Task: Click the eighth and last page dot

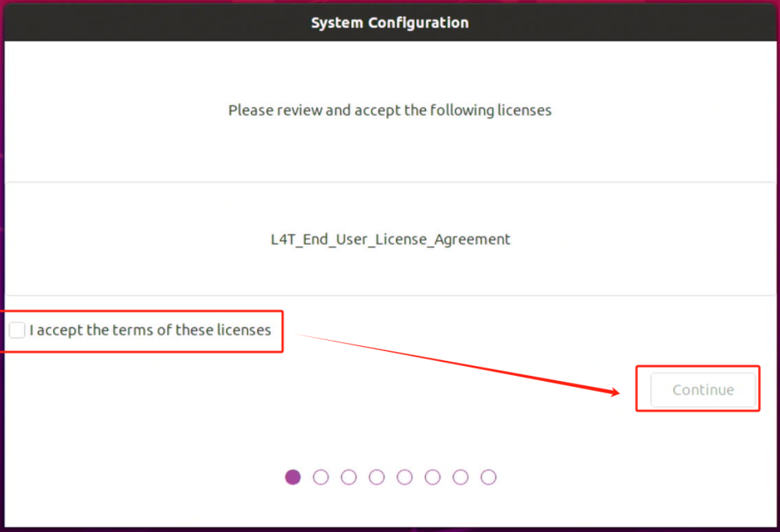Action: [x=488, y=478]
